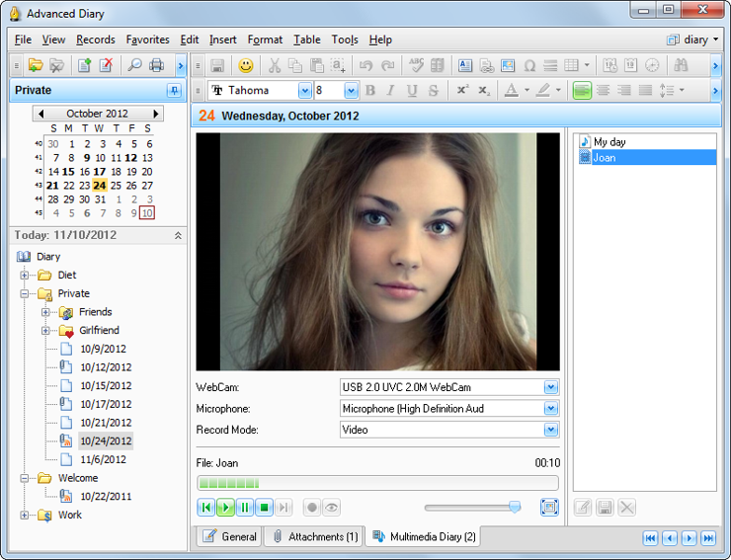Screen dimensions: 731x560
Task: Click the fullscreen video icon
Action: click(549, 507)
